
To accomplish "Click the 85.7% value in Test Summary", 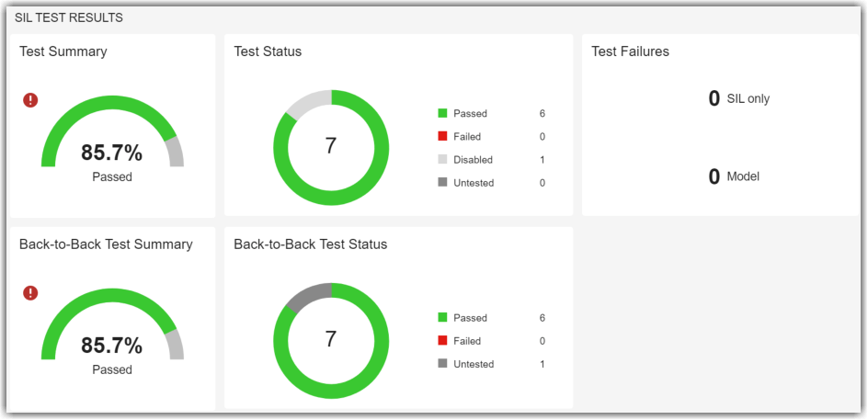I will [112, 153].
